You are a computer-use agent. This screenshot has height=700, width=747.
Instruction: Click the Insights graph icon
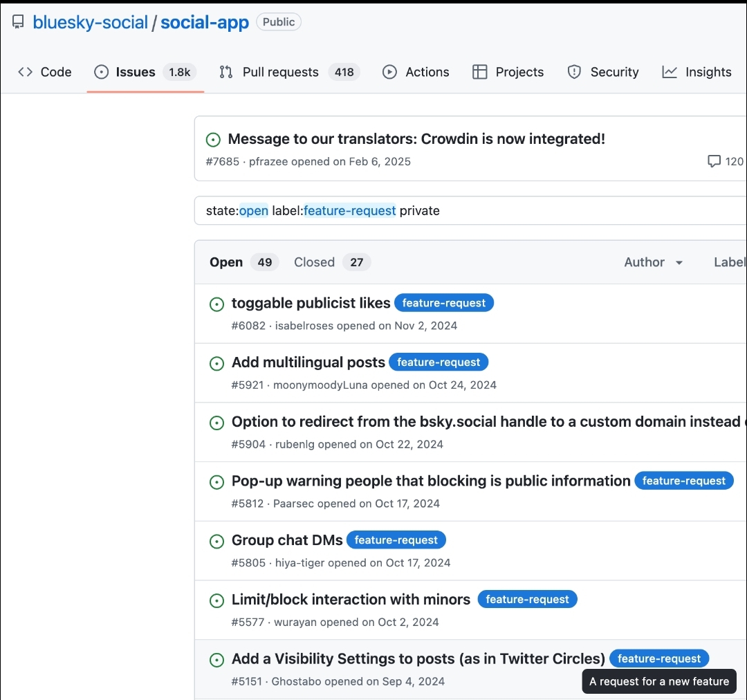(x=670, y=72)
